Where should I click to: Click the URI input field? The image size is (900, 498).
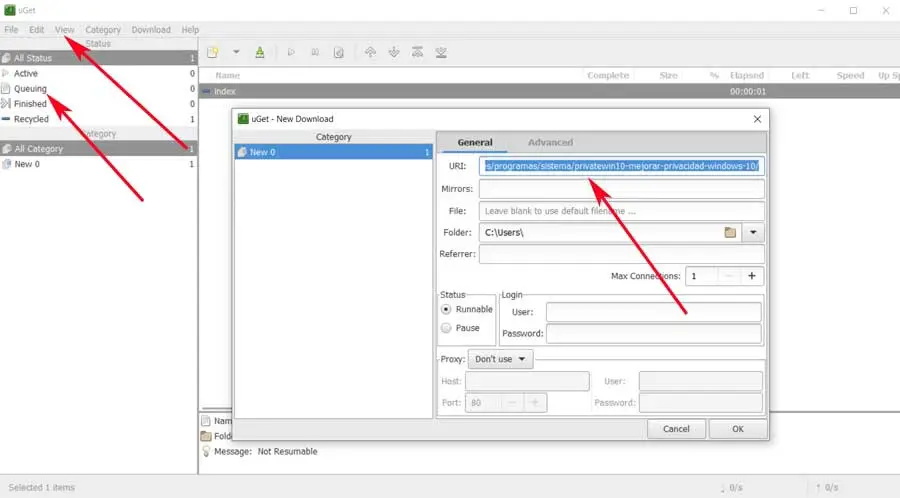click(x=622, y=166)
